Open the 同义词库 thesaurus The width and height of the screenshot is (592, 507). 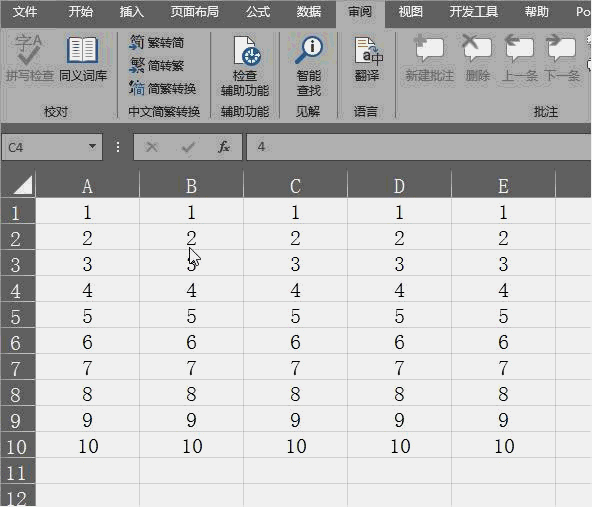pyautogui.click(x=83, y=50)
